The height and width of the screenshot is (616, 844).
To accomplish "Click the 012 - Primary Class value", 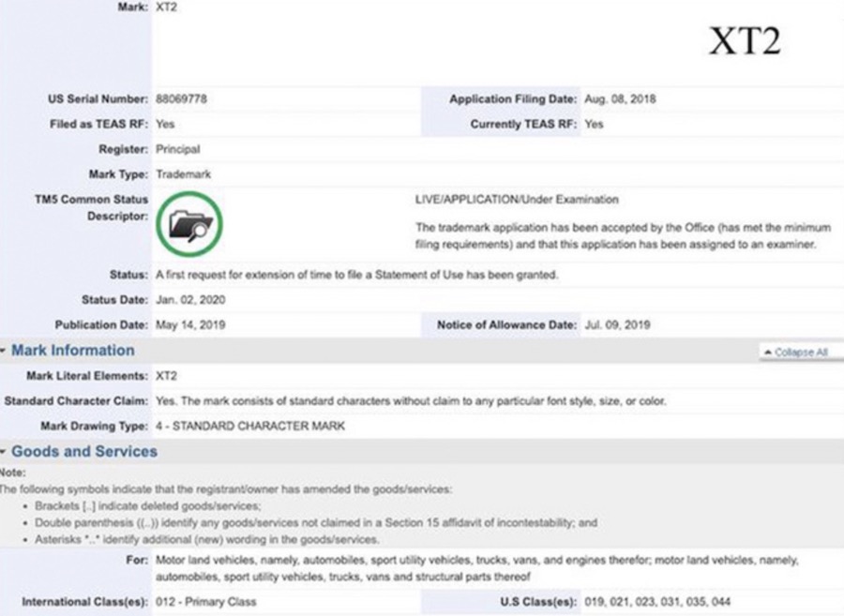I will tap(205, 601).
